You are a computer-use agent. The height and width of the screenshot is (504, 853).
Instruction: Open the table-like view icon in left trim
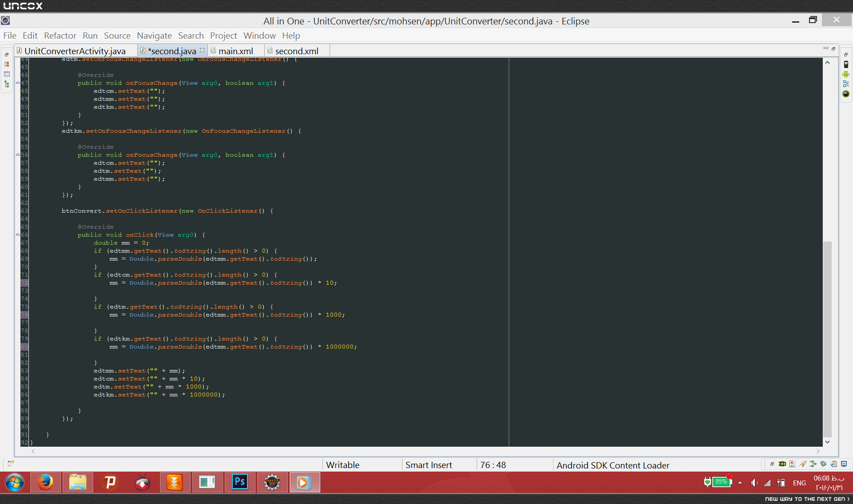tap(7, 74)
